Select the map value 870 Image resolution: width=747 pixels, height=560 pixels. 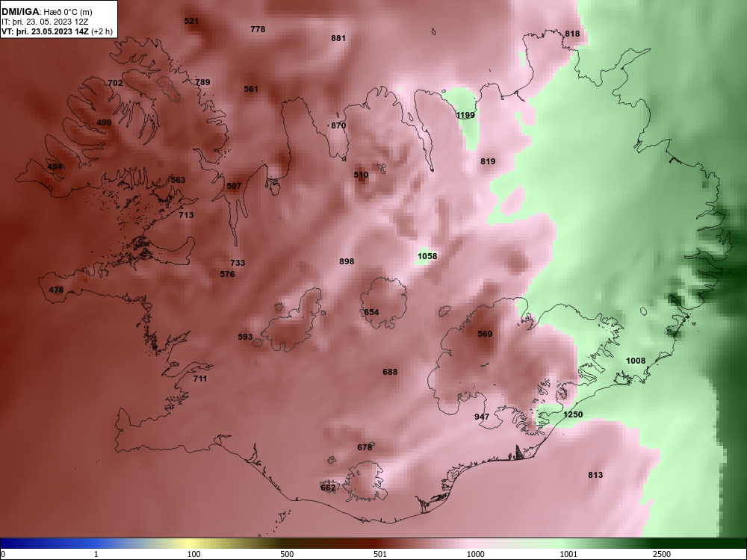(338, 125)
